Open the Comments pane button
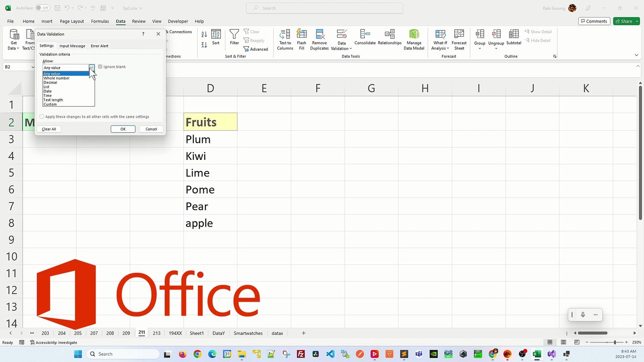Screen dimensions: 644x362 (594, 21)
